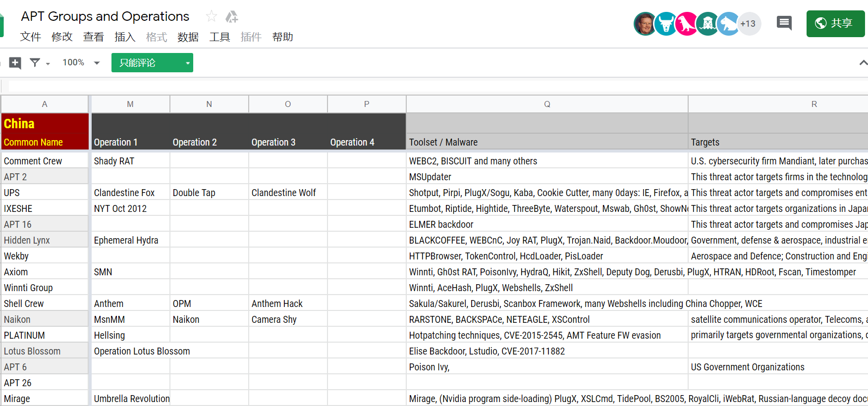
Task: Select the Camera Shy cell
Action: point(288,319)
